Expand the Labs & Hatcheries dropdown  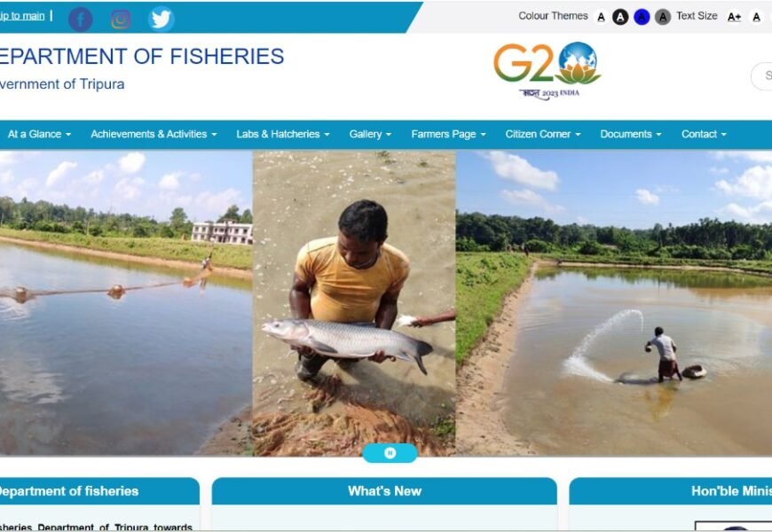point(283,134)
